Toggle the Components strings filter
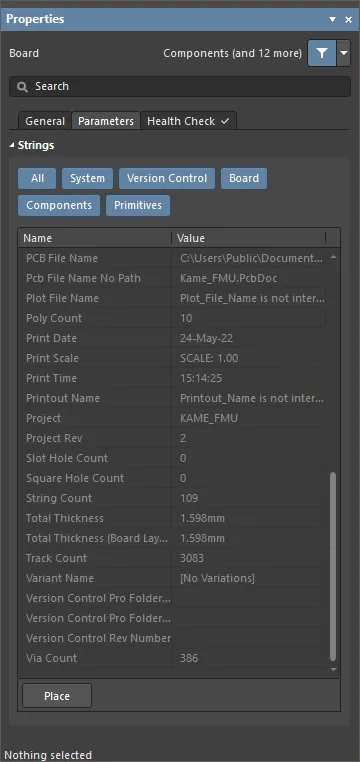Viewport: 360px width, 762px height. coord(59,206)
